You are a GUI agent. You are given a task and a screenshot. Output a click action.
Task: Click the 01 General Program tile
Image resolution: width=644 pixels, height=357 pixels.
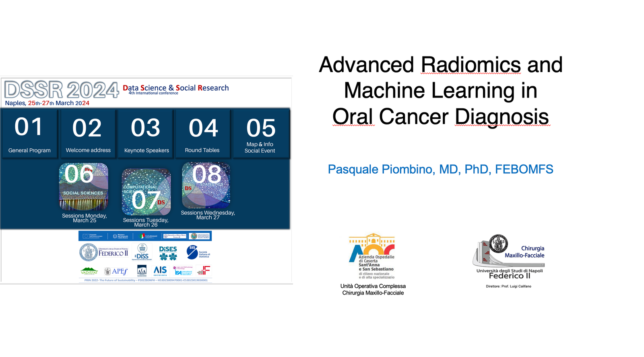pyautogui.click(x=29, y=134)
